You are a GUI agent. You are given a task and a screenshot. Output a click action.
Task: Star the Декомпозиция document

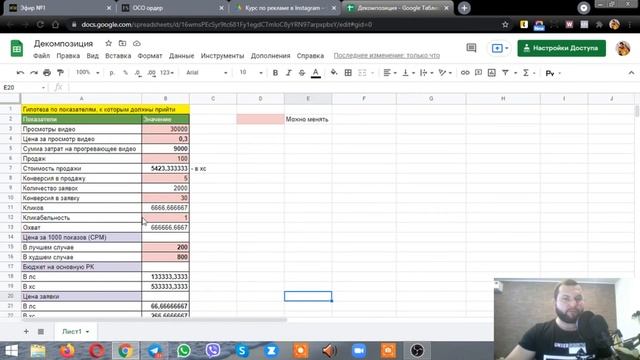(109, 43)
